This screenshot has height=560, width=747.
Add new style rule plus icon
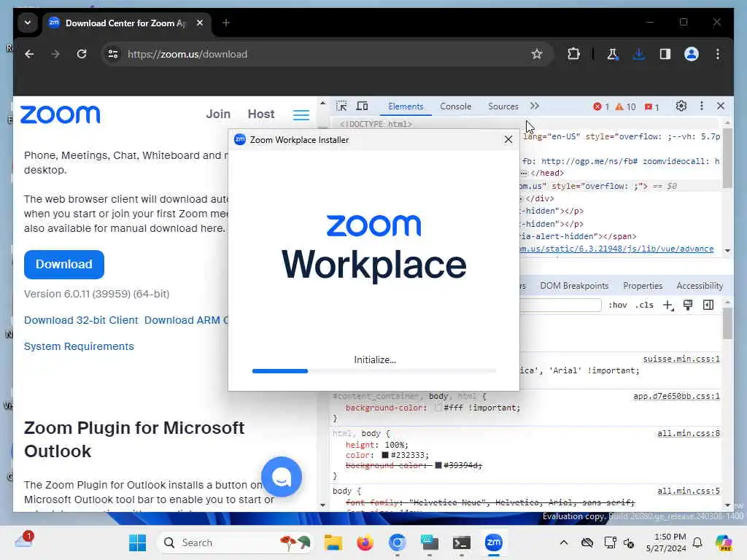[x=668, y=306]
